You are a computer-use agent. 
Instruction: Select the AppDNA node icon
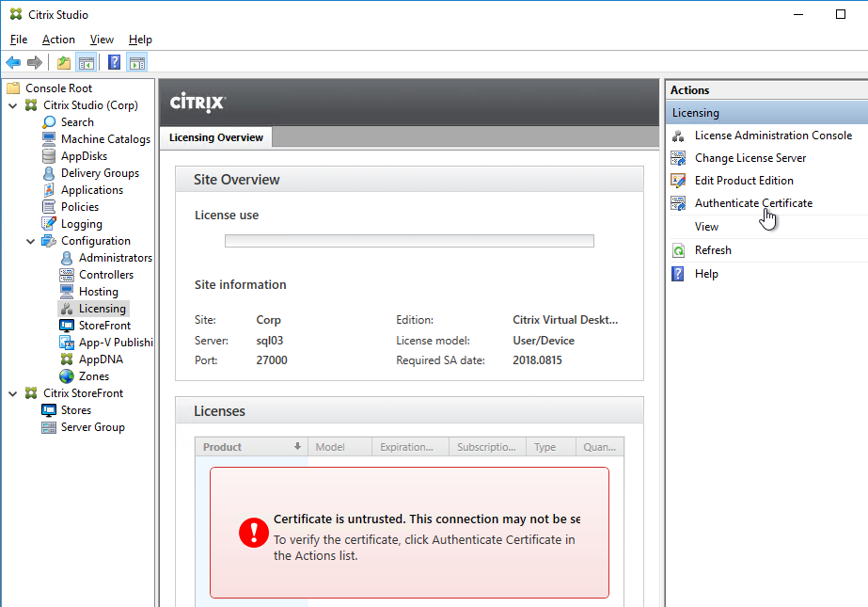coord(67,359)
